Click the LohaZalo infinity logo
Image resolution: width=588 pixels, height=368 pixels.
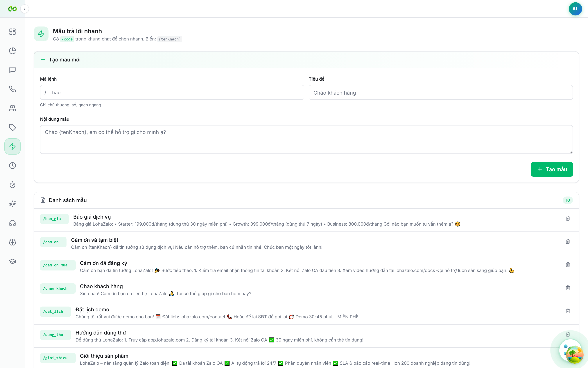pos(12,9)
